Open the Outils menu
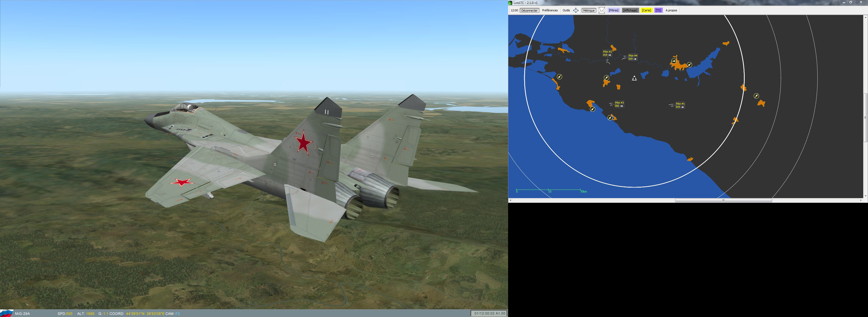Image resolution: width=868 pixels, height=317 pixels. pyautogui.click(x=566, y=10)
